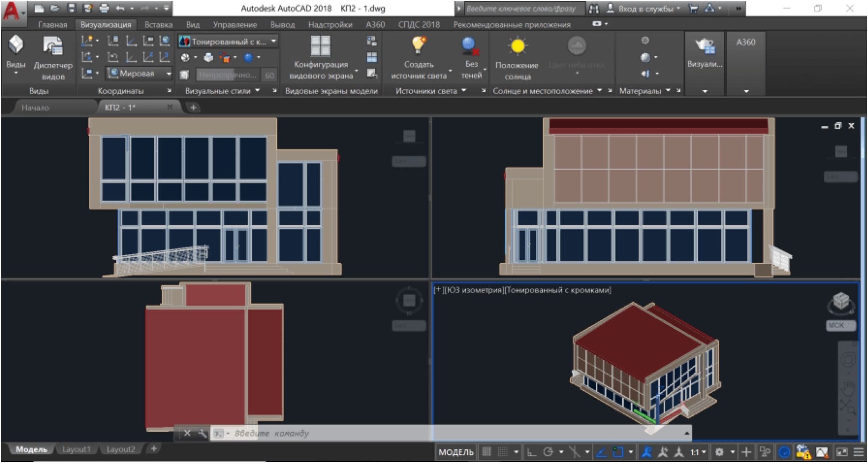Viewport: 868px width, 464px height.
Task: Toggle grid display in the status bar
Action: click(x=487, y=452)
